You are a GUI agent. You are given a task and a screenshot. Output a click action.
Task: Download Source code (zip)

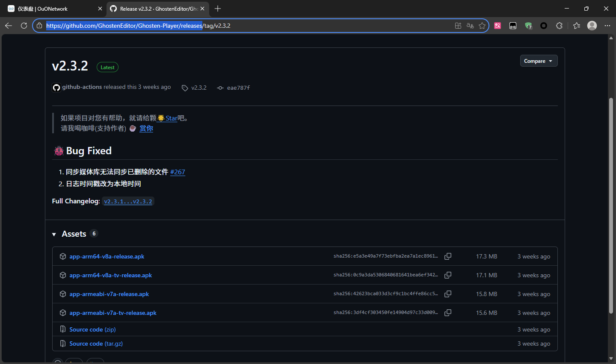tap(92, 329)
